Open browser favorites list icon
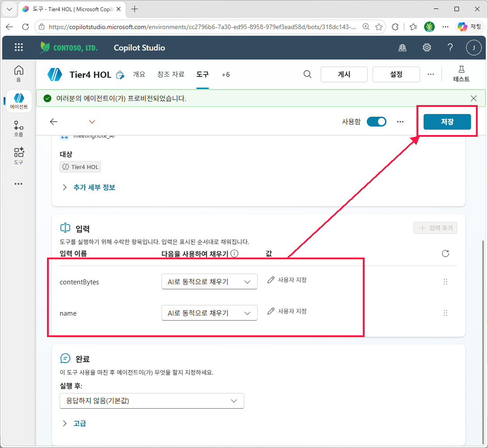Image resolution: width=488 pixels, height=448 pixels. coord(413,27)
